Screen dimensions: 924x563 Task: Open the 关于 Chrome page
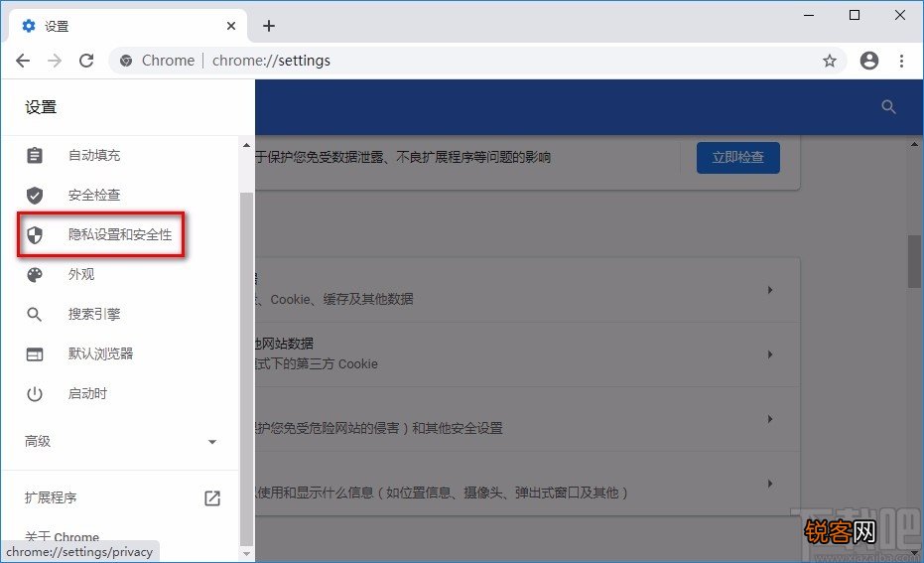coord(62,536)
